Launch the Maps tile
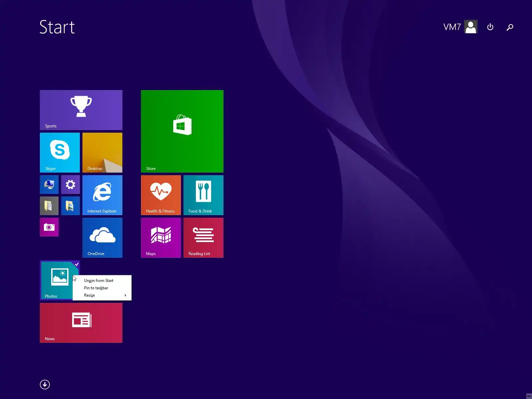532x399 pixels. 161,237
